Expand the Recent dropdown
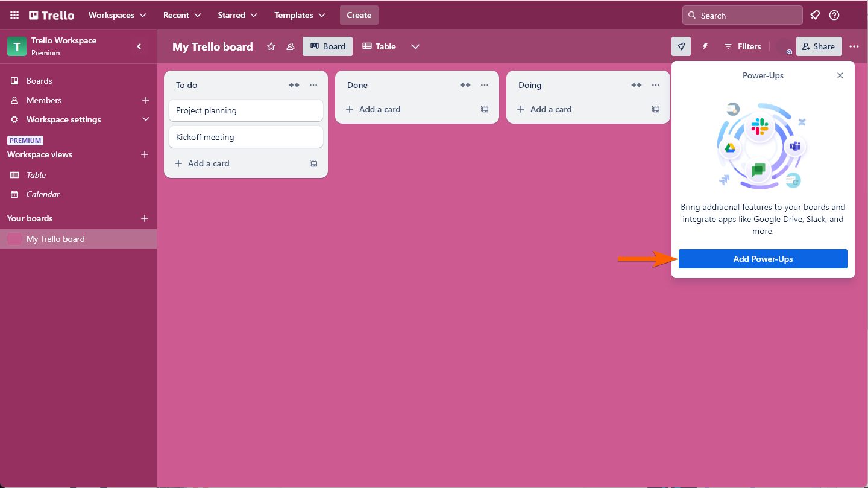 click(x=181, y=15)
